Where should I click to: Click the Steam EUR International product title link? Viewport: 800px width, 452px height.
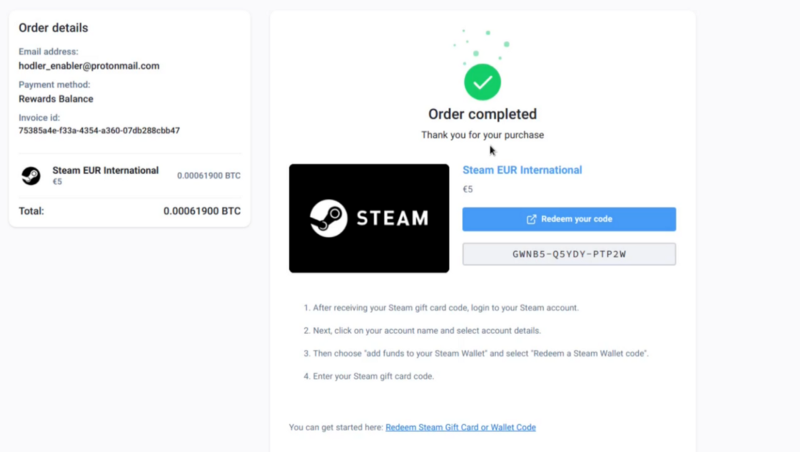(x=522, y=170)
